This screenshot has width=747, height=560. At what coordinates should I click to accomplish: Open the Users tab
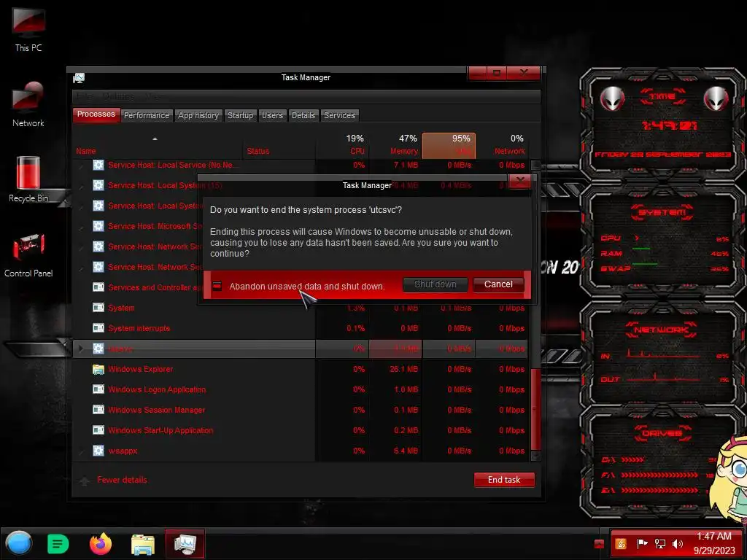point(272,115)
